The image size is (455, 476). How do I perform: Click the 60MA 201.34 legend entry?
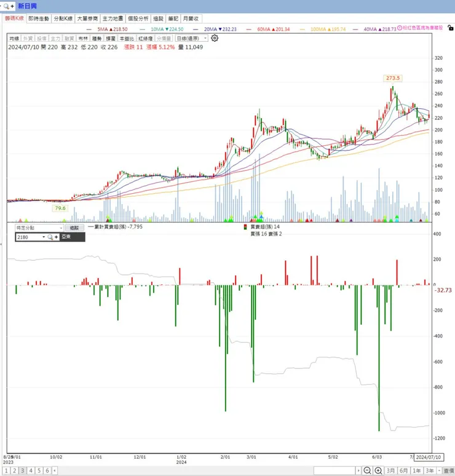click(x=268, y=29)
